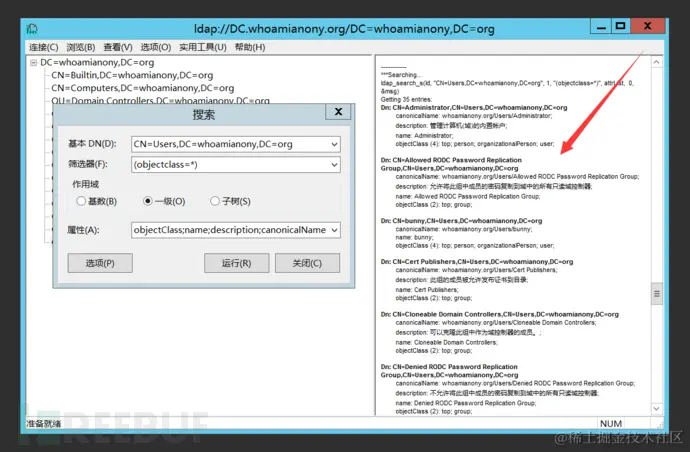Select the 一级(O) scope radio button
This screenshot has width=690, height=452.
tap(148, 201)
